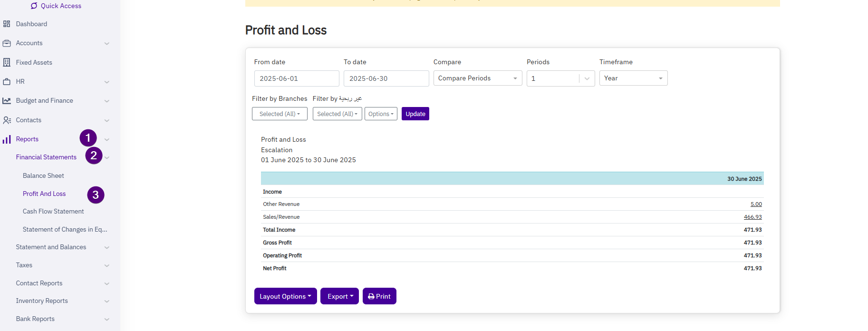Open Balance Sheet report
Image resolution: width=868 pixels, height=331 pixels.
coord(43,176)
